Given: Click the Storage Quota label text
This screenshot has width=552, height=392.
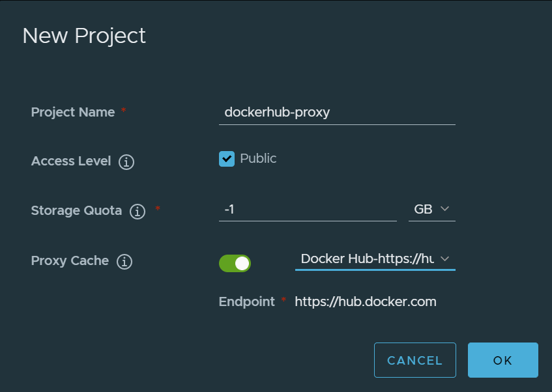Looking at the screenshot, I should 76,211.
